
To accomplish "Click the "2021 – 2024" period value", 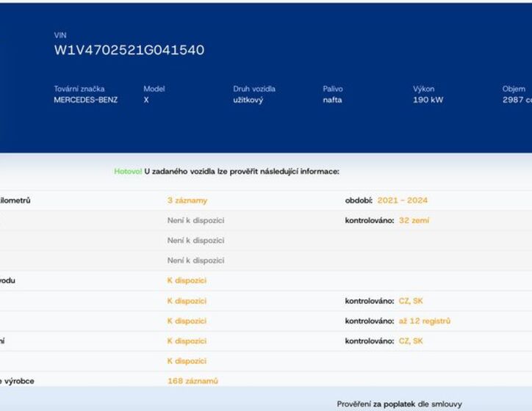I will click(402, 200).
